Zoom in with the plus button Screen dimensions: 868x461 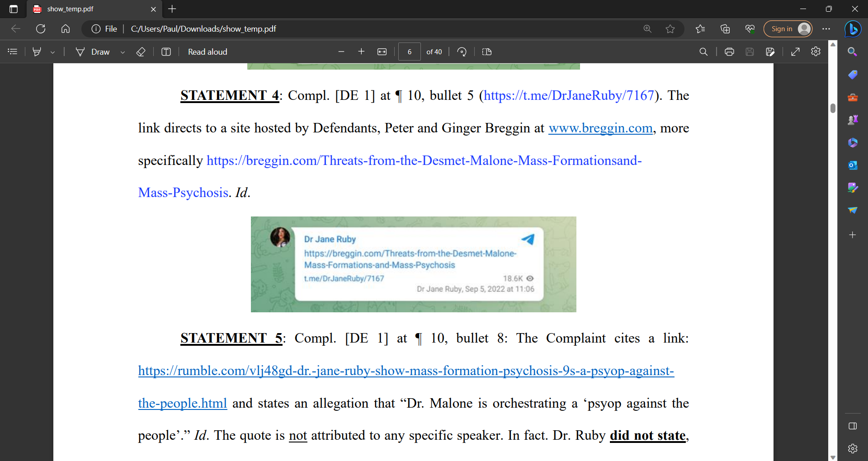pyautogui.click(x=361, y=52)
